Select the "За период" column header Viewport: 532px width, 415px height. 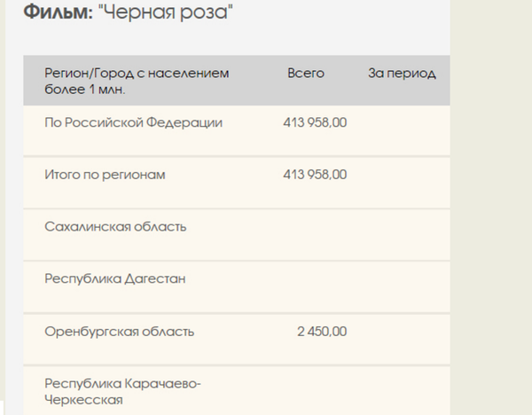(x=402, y=74)
